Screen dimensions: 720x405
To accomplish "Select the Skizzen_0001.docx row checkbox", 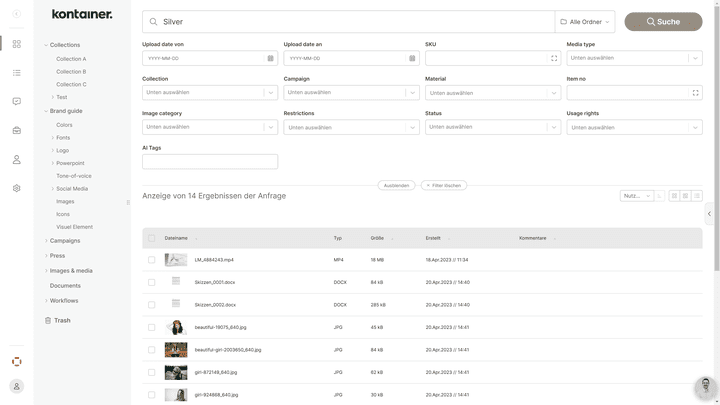I will [152, 282].
